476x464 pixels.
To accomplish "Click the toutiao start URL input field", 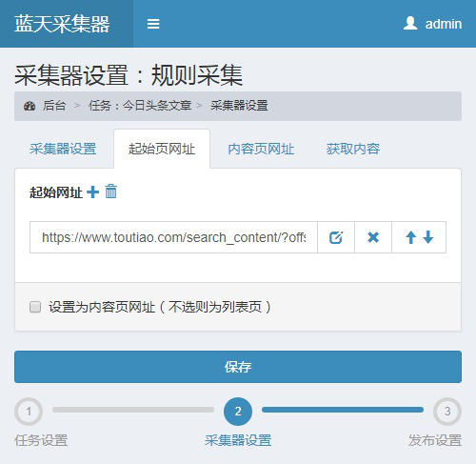I will click(173, 237).
